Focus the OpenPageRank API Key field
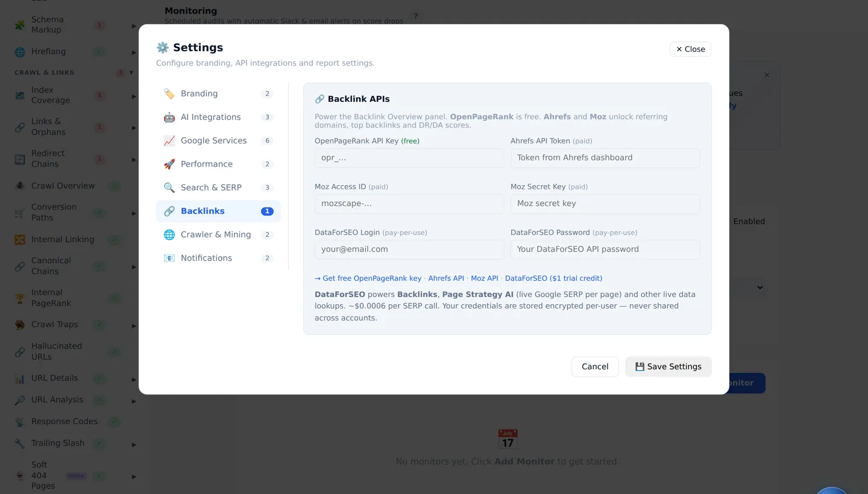The width and height of the screenshot is (868, 494). click(409, 158)
